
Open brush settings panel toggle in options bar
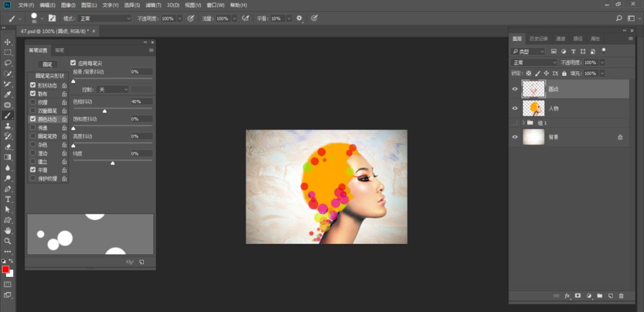pyautogui.click(x=52, y=18)
